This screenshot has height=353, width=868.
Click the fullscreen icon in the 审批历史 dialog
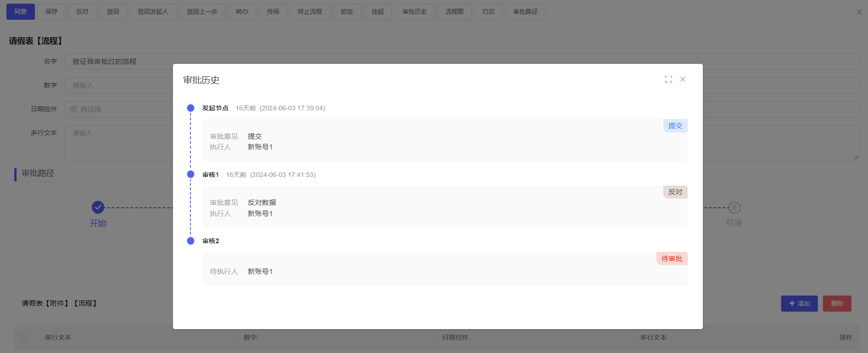coord(668,80)
